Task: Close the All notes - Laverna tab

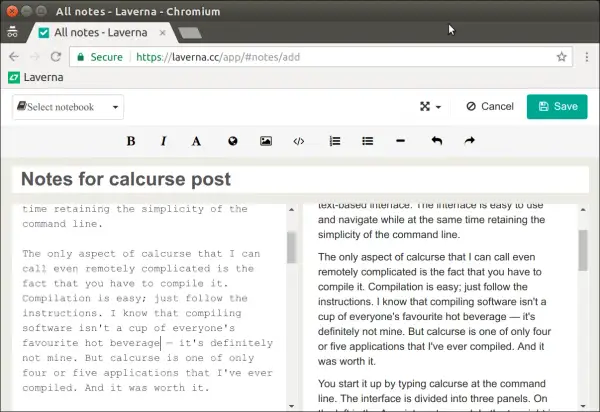Action: 163,33
